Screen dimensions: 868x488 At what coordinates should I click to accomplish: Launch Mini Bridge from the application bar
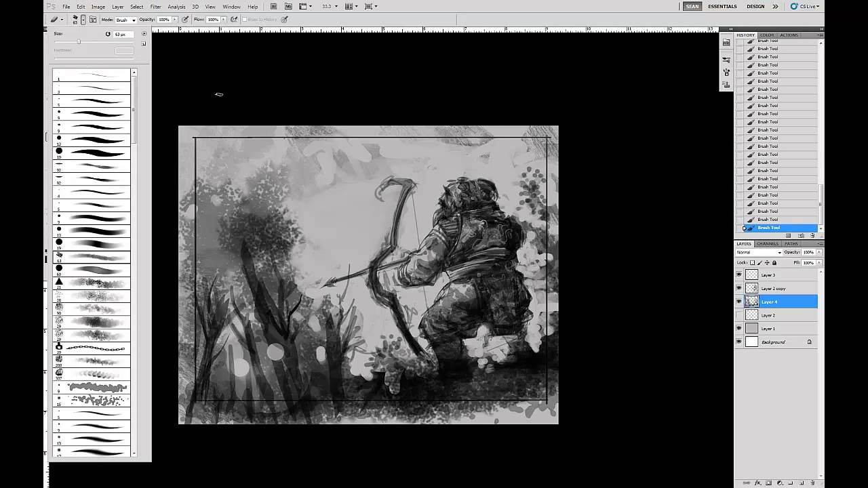pos(287,7)
